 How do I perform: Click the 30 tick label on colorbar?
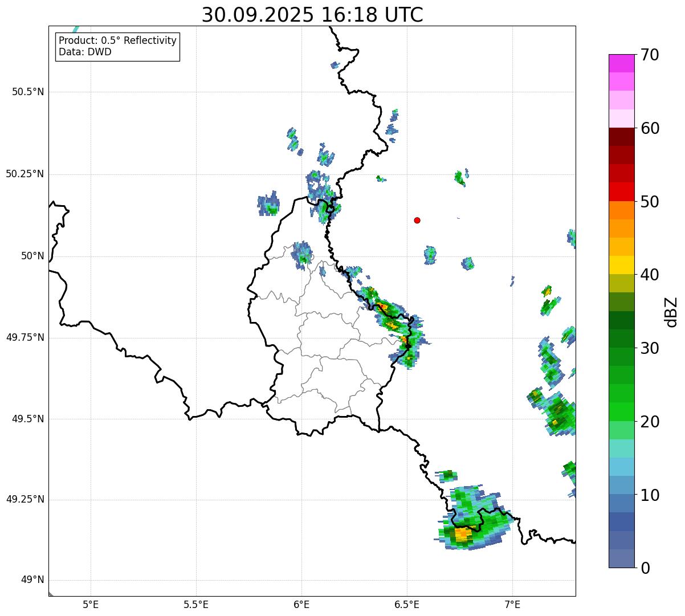(650, 348)
